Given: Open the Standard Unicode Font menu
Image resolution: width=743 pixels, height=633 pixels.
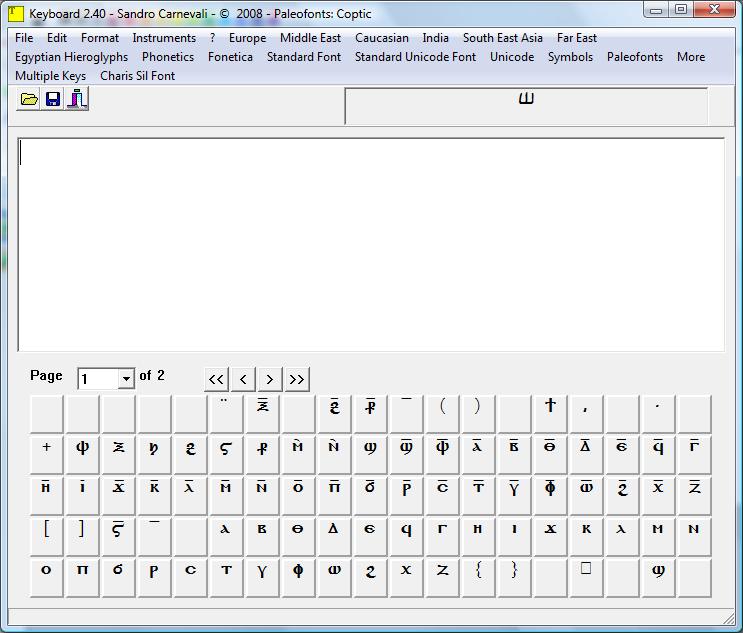Looking at the screenshot, I should point(416,57).
